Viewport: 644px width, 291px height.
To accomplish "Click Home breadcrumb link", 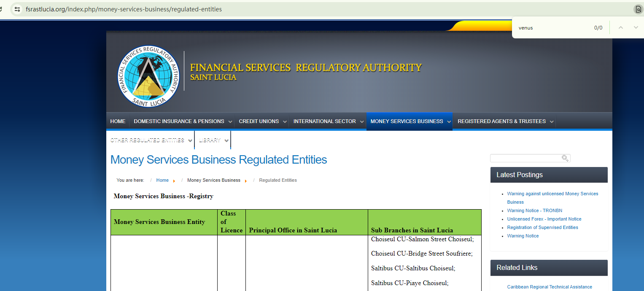I will coord(162,181).
